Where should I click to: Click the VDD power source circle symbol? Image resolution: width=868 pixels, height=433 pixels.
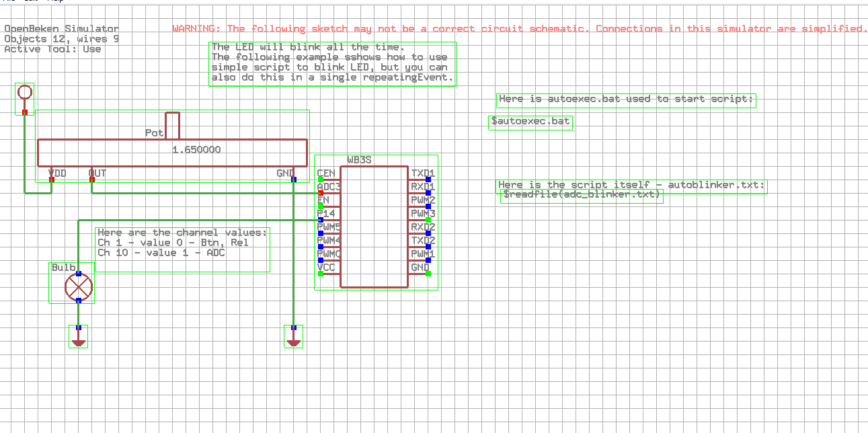point(25,92)
